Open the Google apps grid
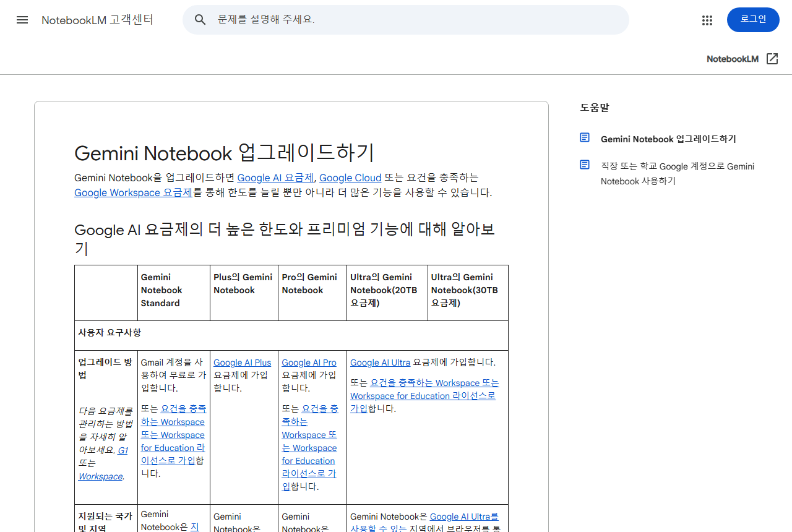This screenshot has height=532, width=792. click(707, 20)
